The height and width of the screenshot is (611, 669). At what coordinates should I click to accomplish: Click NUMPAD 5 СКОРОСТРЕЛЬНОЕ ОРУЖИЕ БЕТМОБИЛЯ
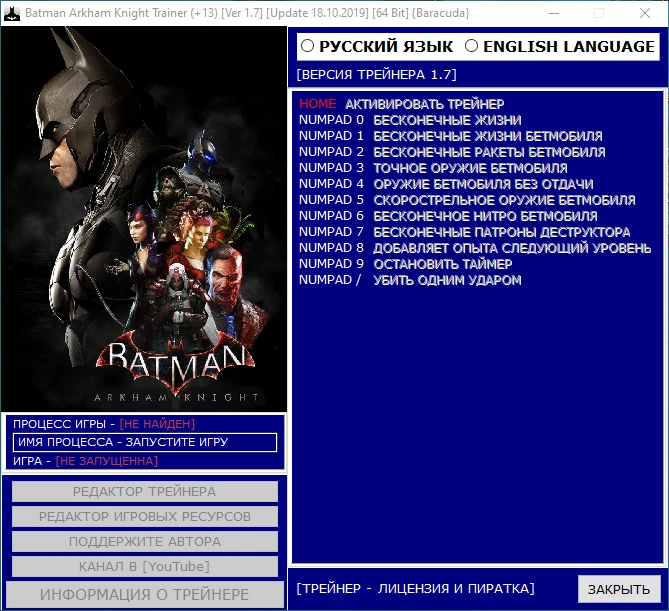click(x=467, y=200)
